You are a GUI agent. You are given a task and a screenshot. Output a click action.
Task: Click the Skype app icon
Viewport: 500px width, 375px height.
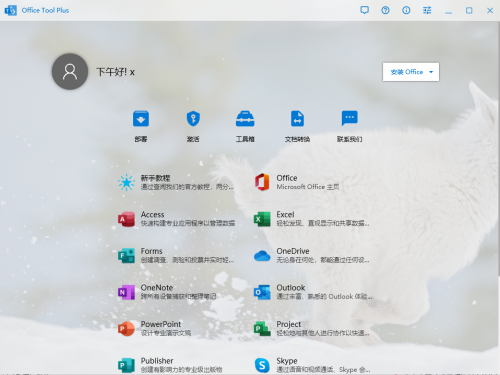[x=262, y=365]
